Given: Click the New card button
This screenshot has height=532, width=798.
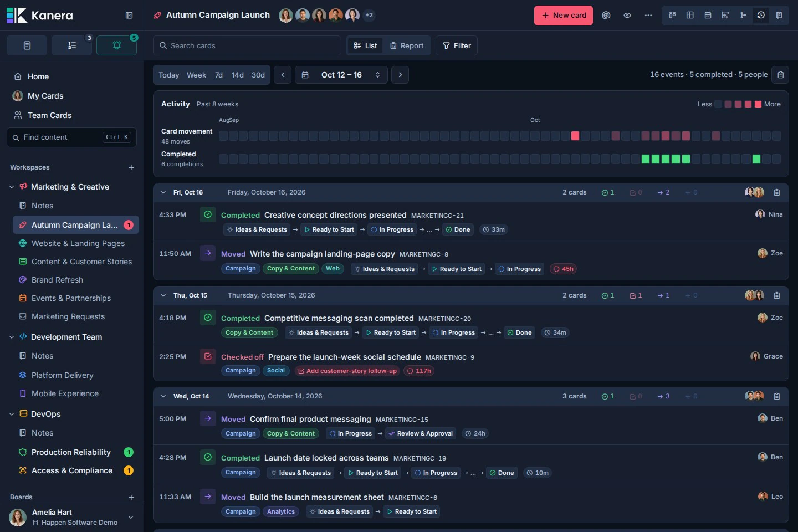Looking at the screenshot, I should [x=564, y=16].
